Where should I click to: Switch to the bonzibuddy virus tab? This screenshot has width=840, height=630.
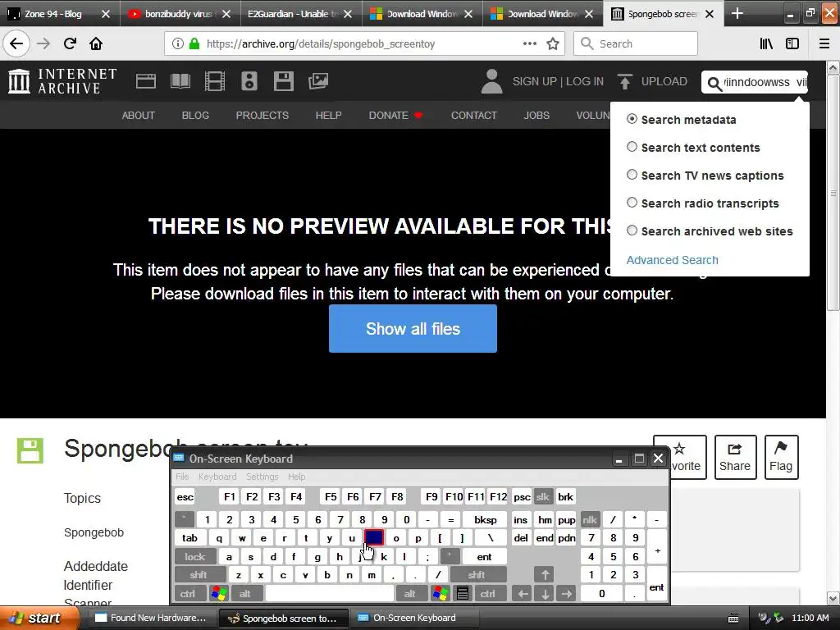pos(179,14)
